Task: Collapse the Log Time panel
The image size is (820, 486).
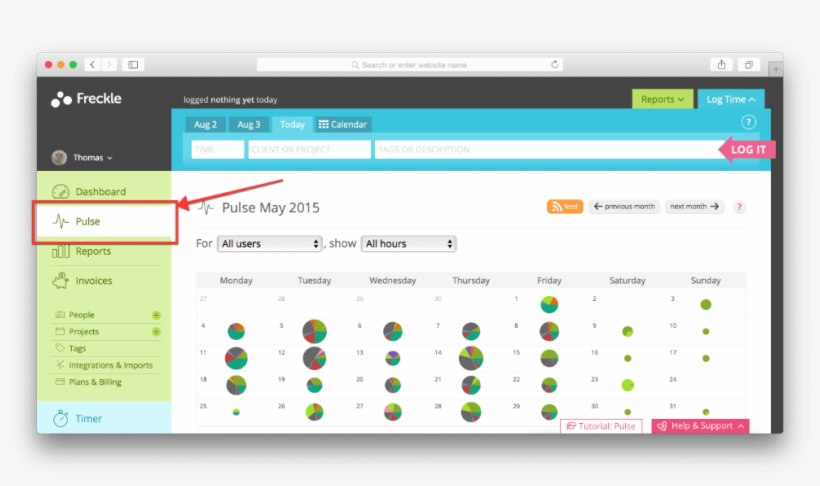Action: (x=731, y=99)
